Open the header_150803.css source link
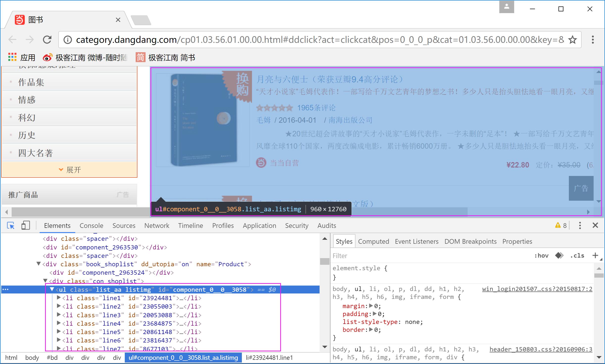 [x=541, y=349]
